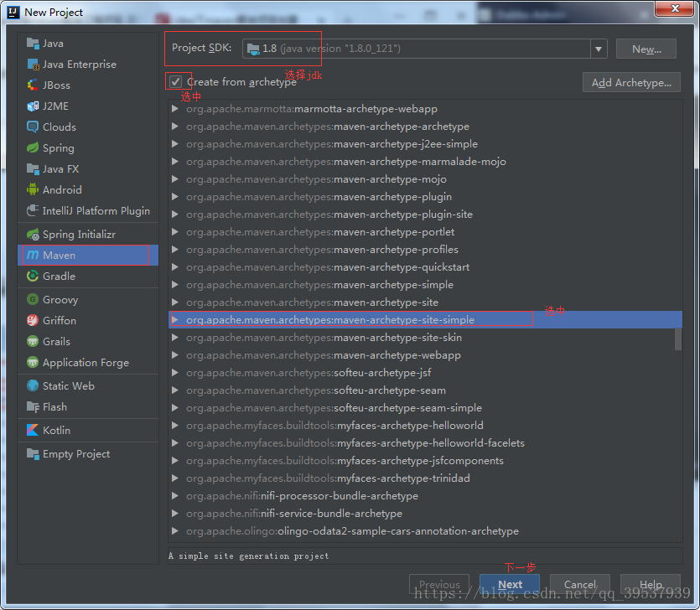Click the JBoss icon in sidebar
This screenshot has height=610, width=700.
(x=33, y=85)
